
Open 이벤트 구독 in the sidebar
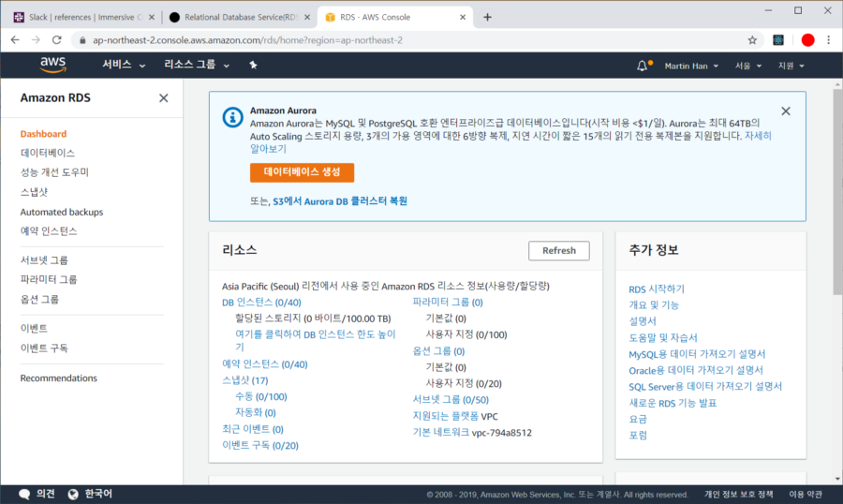44,348
